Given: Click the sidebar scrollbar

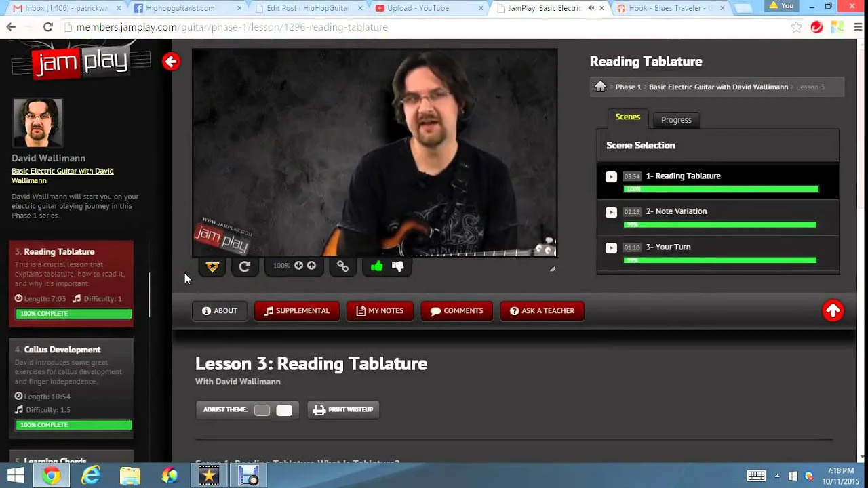Looking at the screenshot, I should click(149, 296).
